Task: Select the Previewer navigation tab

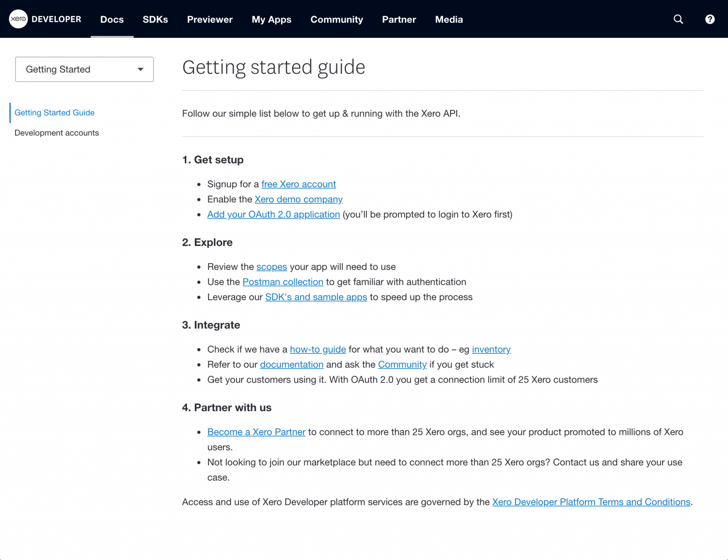Action: pyautogui.click(x=210, y=19)
